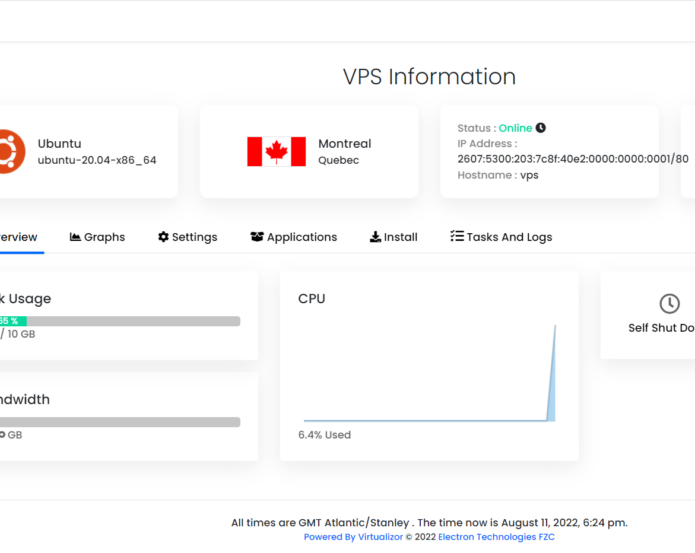Click the Canadian flag image

click(276, 152)
